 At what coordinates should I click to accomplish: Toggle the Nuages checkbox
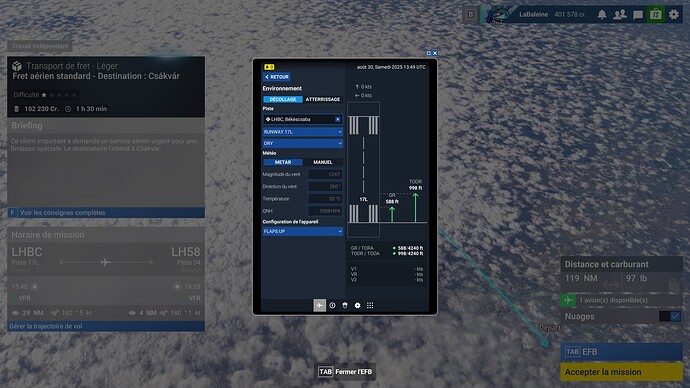click(675, 316)
